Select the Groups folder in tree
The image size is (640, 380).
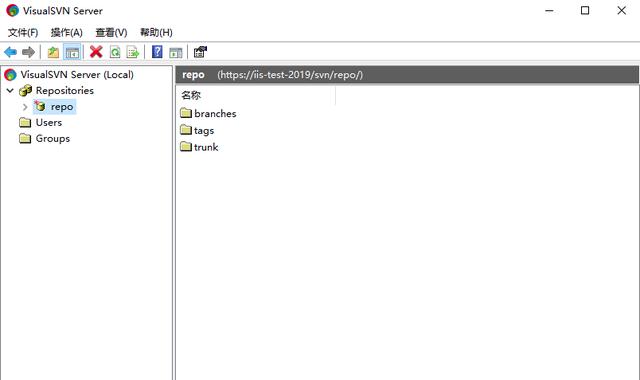pyautogui.click(x=53, y=138)
